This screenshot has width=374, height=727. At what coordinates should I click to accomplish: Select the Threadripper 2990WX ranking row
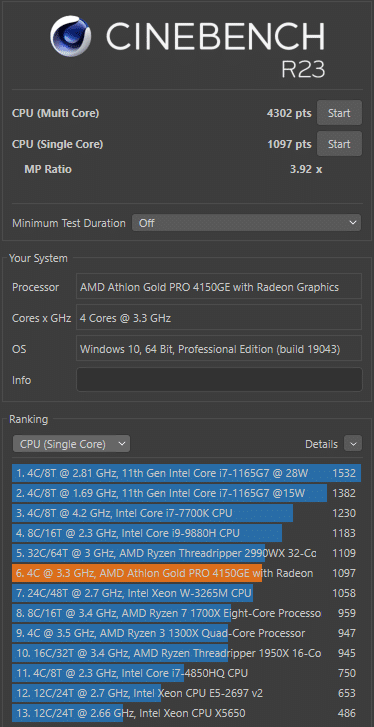(186, 553)
